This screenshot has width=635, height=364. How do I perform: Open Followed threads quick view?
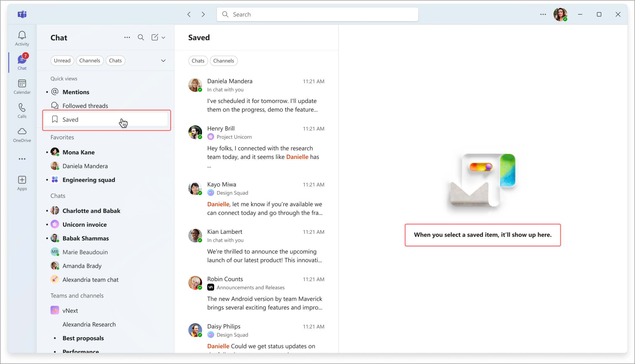point(106,106)
